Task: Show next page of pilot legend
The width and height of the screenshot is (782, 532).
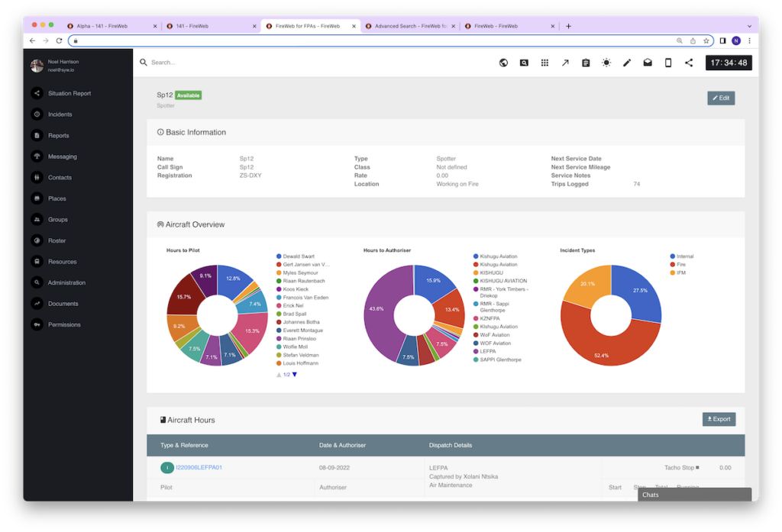Action: coord(295,374)
